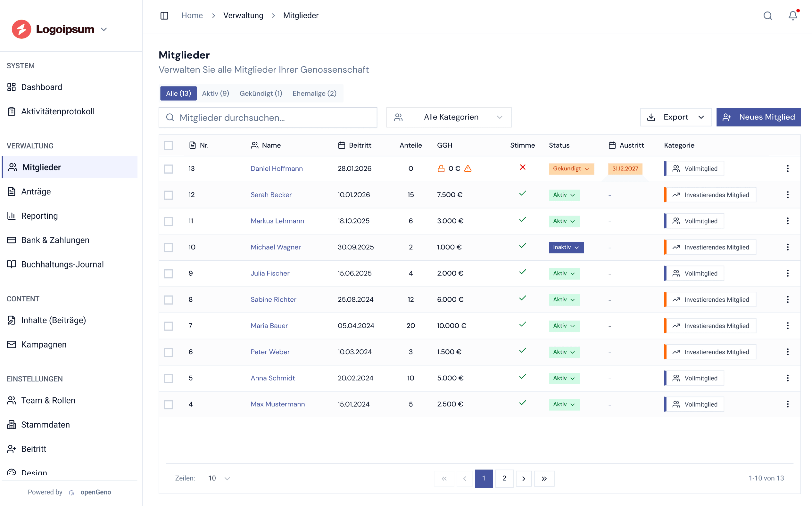Screen dimensions: 812x506
Task: Open the notifications bell
Action: point(792,16)
